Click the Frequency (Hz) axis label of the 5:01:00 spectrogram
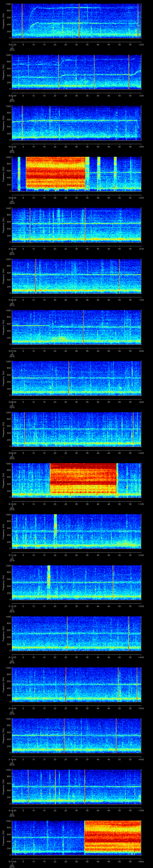 tap(3, 21)
